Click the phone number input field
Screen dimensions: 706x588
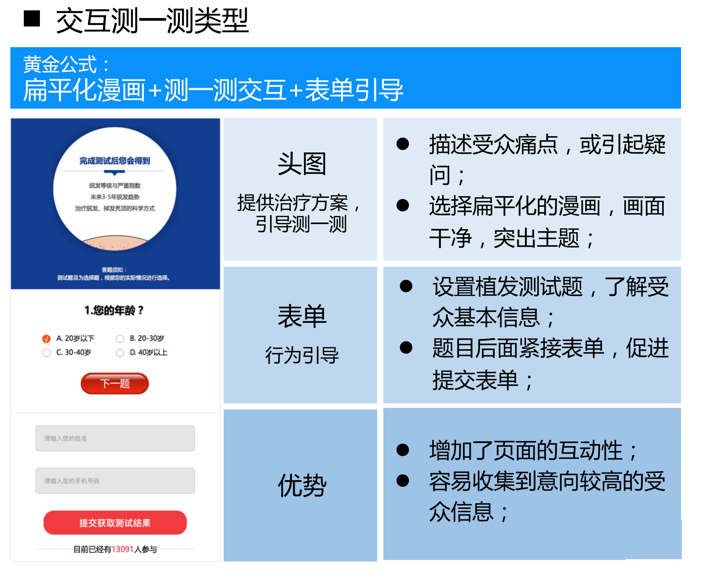tap(114, 481)
